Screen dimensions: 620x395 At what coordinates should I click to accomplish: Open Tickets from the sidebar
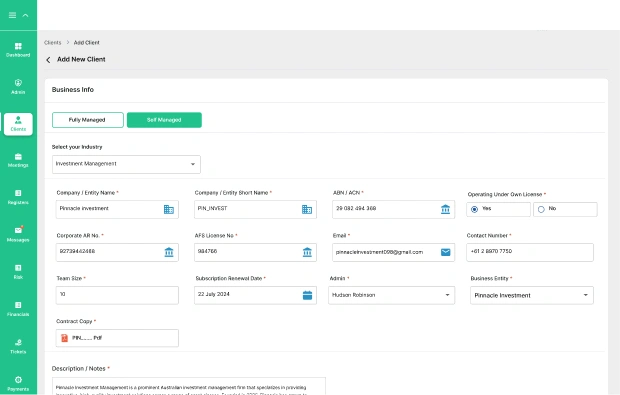[18, 346]
